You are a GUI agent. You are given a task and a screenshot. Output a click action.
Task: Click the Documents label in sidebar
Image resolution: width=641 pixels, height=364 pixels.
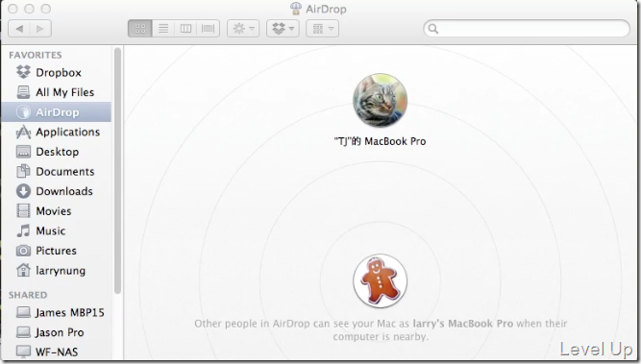pyautogui.click(x=65, y=172)
